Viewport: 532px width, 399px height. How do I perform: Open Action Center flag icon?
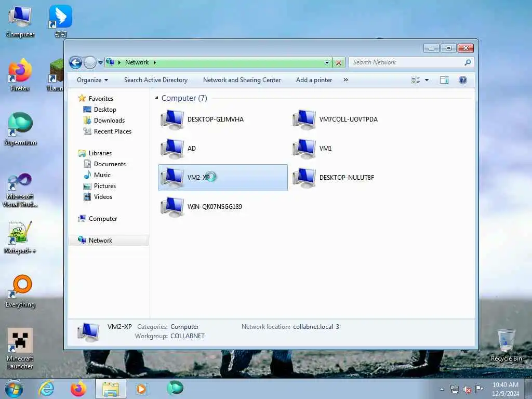pyautogui.click(x=479, y=389)
